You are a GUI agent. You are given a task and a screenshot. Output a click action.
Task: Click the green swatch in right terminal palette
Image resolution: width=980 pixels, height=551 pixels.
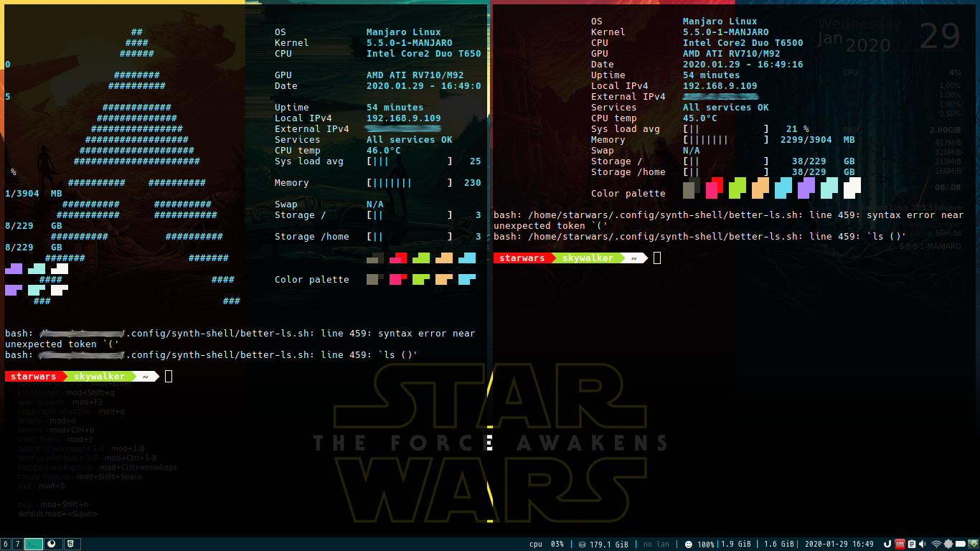click(738, 188)
